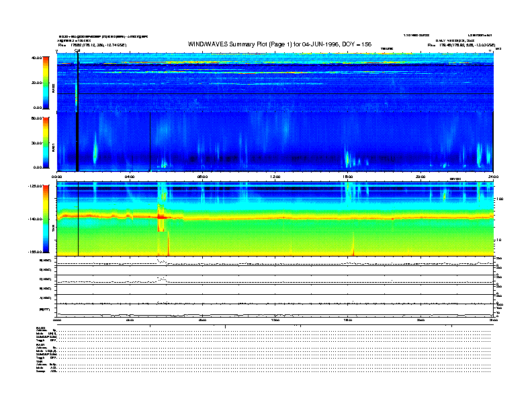Click the 20.00 label on RAD2 scale

coord(36,83)
